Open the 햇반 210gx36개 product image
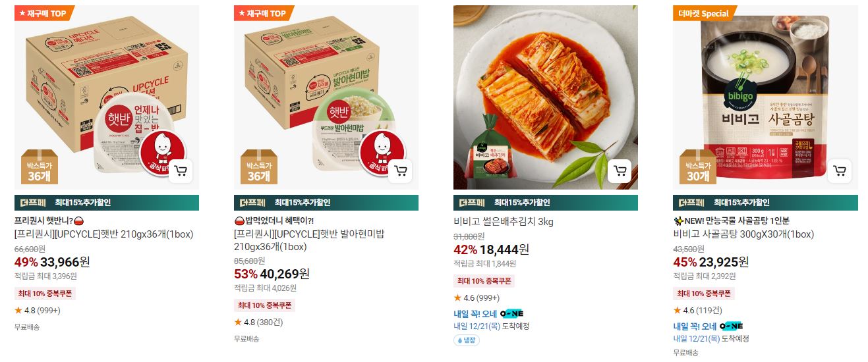The height and width of the screenshot is (362, 868). 107,97
